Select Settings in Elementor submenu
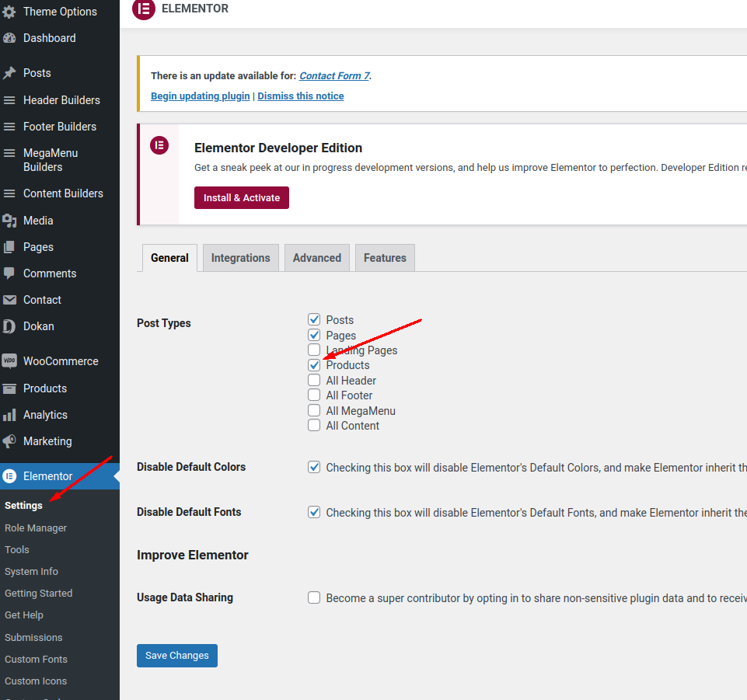Screen dimensions: 747x700 coord(23,506)
